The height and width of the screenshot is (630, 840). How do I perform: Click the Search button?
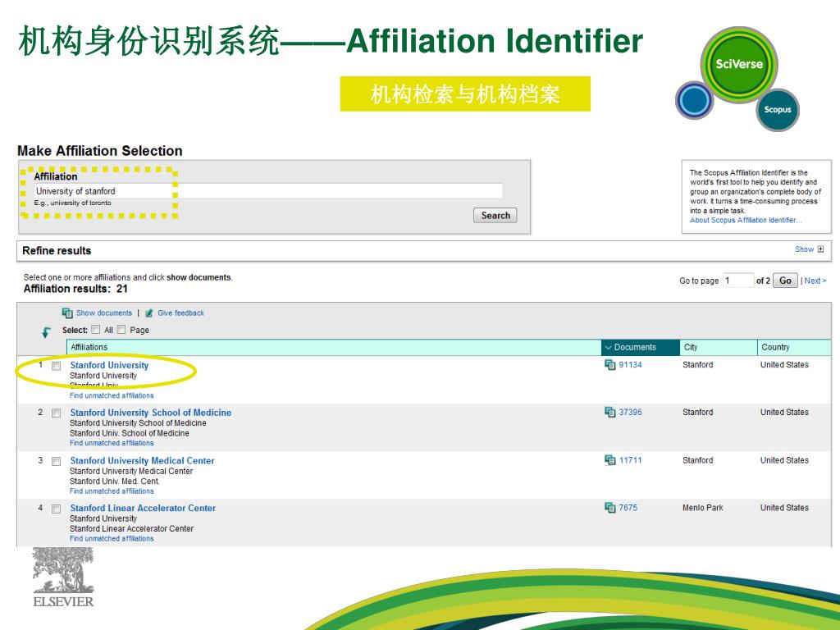coord(495,216)
